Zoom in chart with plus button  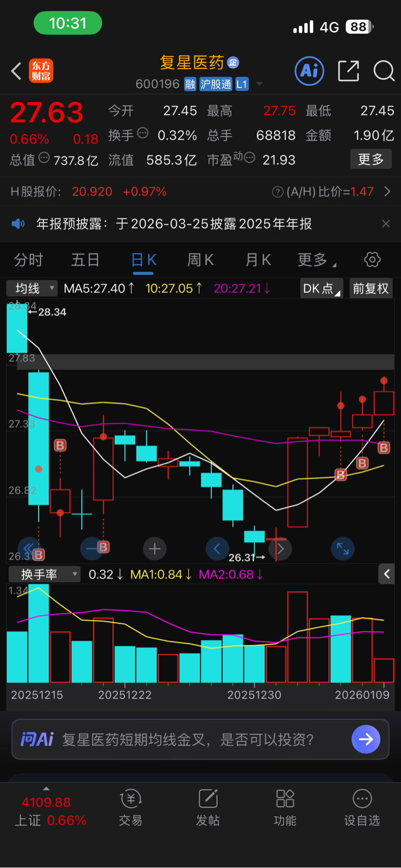(x=155, y=549)
